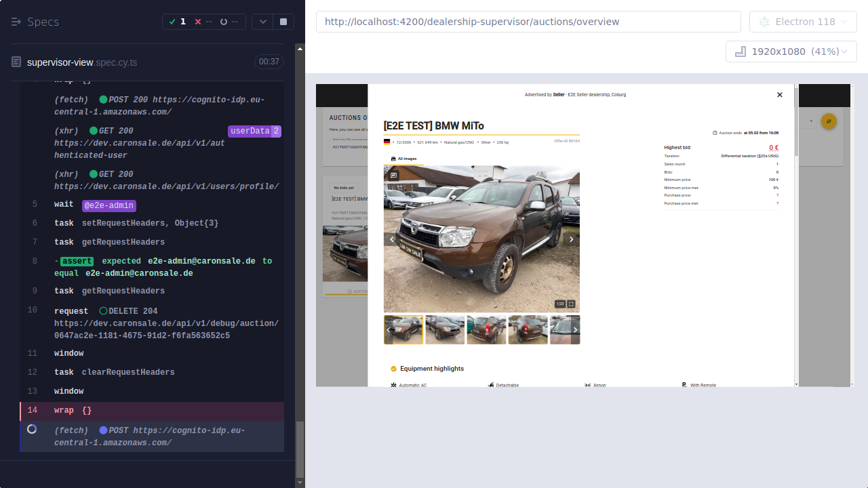Expand the userData 2 alias badge

255,130
